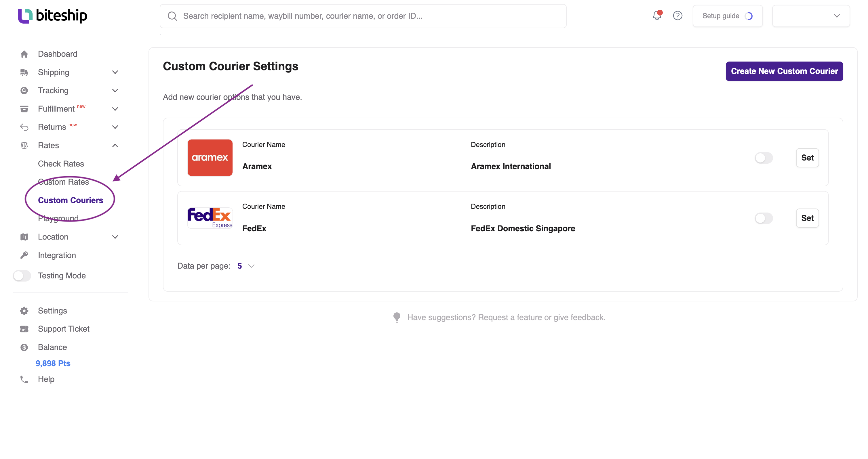Open the Setup guide button
Screen dimensions: 868x459
coord(728,16)
